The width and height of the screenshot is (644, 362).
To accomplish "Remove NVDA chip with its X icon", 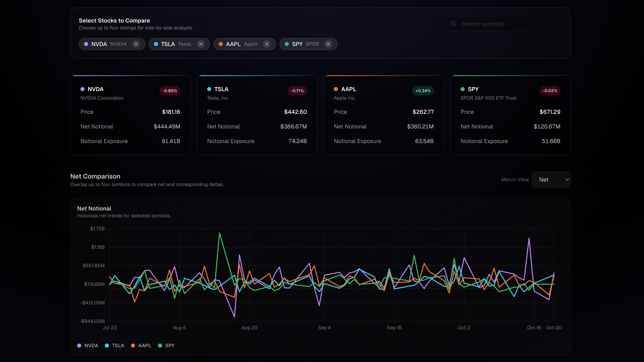I will 136,44.
